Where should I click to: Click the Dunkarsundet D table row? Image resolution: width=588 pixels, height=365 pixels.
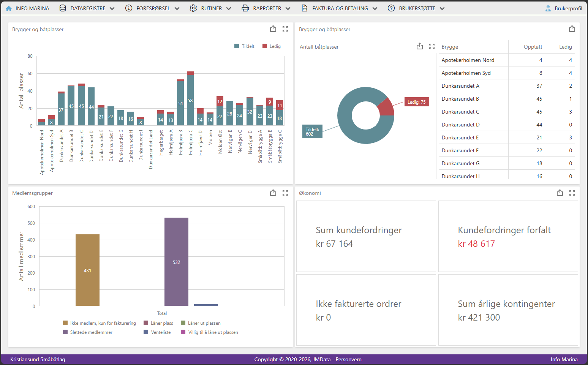tap(507, 125)
